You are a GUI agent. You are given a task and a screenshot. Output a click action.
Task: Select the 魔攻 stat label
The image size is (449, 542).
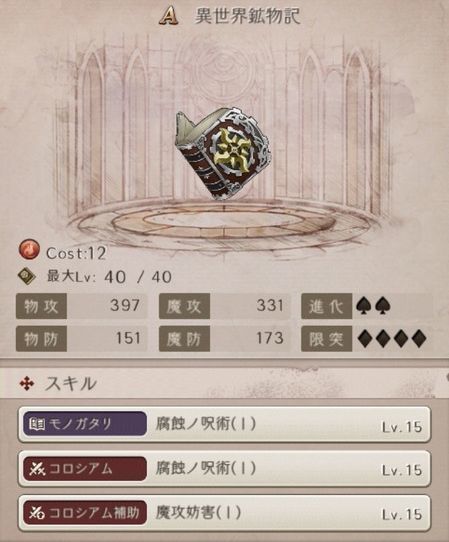point(184,306)
